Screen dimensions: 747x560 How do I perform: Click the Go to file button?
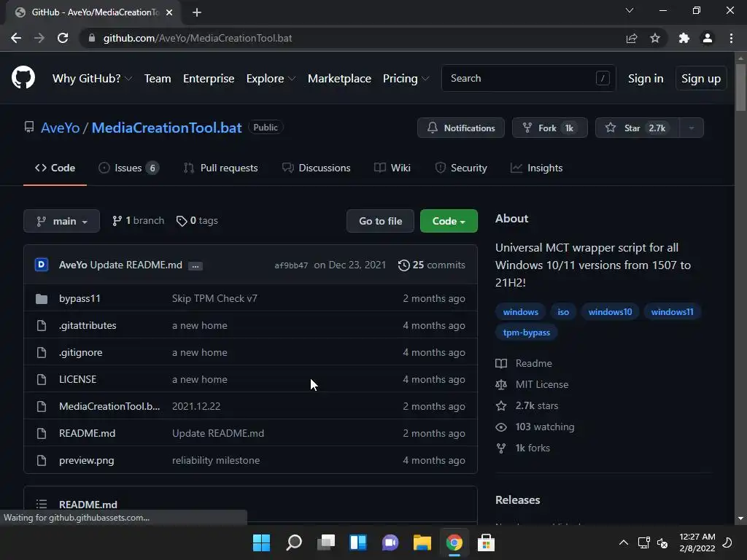pyautogui.click(x=380, y=221)
